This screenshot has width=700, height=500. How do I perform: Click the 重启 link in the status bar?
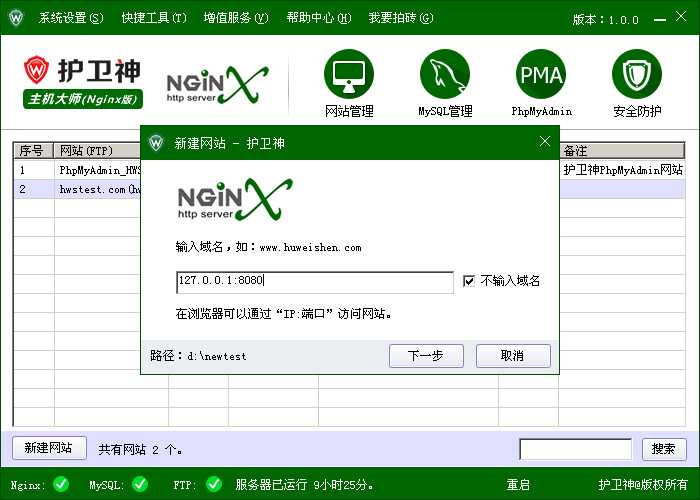(x=518, y=485)
